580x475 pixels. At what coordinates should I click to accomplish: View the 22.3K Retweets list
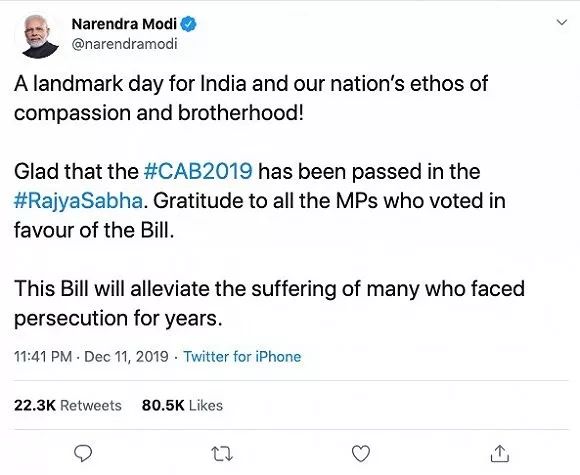(68, 405)
